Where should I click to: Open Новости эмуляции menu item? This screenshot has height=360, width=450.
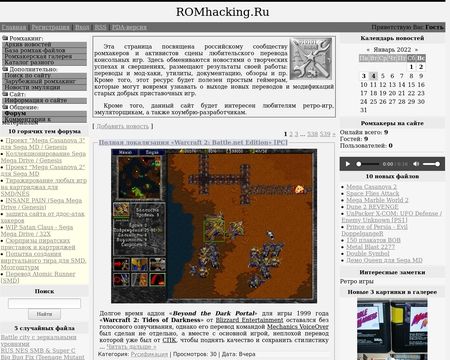pos(44,87)
